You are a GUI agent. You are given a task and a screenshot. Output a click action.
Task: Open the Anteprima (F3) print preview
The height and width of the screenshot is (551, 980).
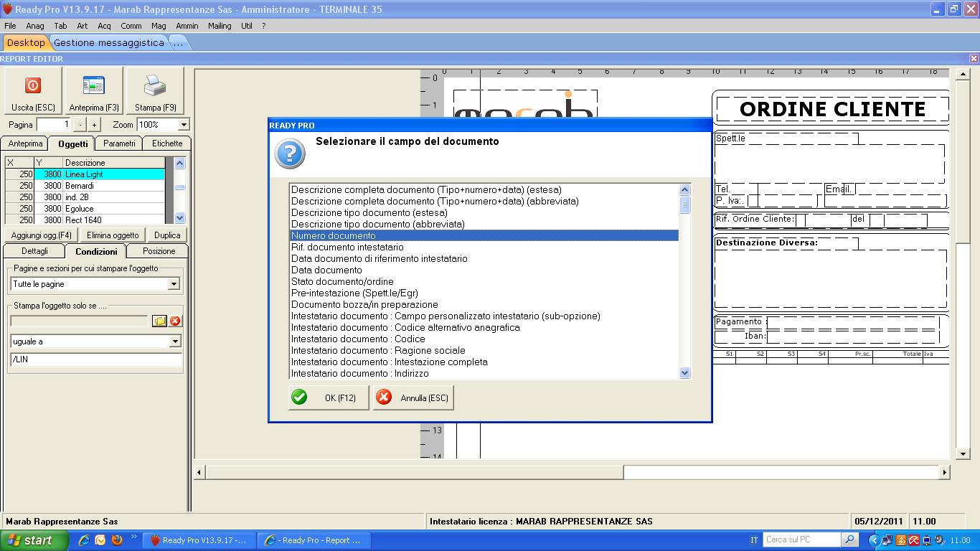[94, 91]
